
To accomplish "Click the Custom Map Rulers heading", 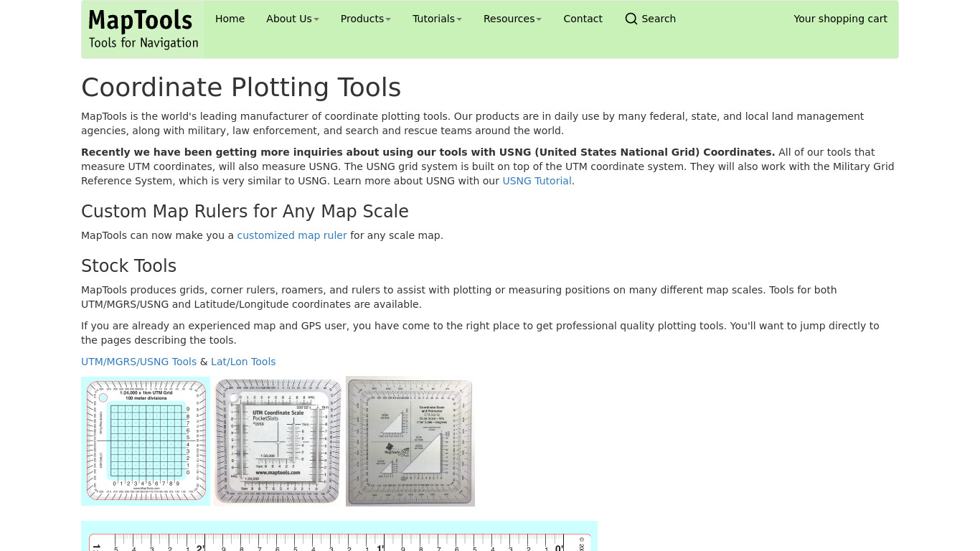I will pyautogui.click(x=245, y=212).
